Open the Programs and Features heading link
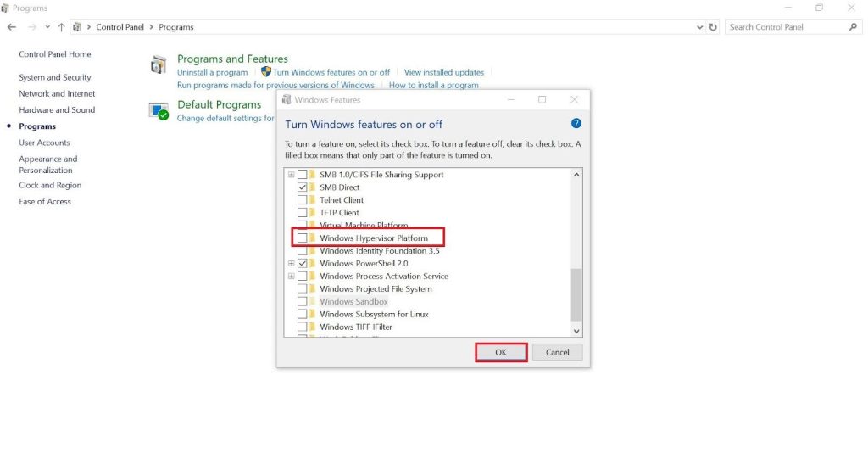This screenshot has width=868, height=453. (232, 59)
